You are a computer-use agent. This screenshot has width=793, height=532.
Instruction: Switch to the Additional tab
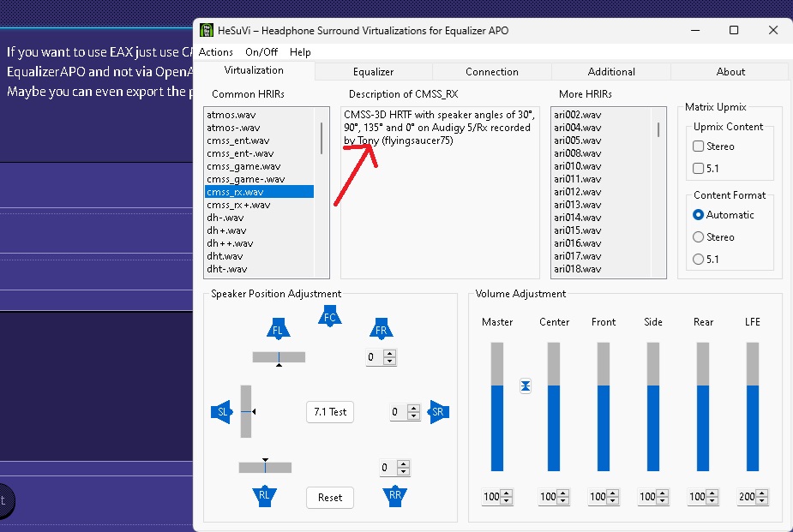point(611,72)
